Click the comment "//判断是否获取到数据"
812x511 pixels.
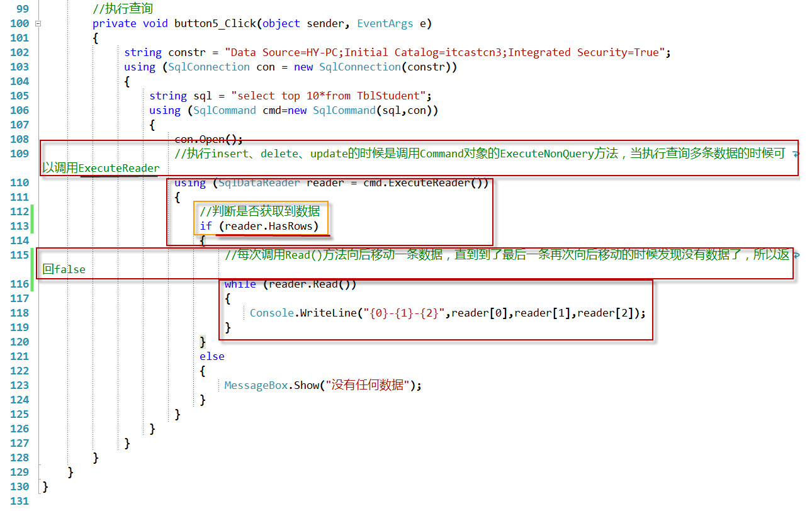click(x=260, y=211)
